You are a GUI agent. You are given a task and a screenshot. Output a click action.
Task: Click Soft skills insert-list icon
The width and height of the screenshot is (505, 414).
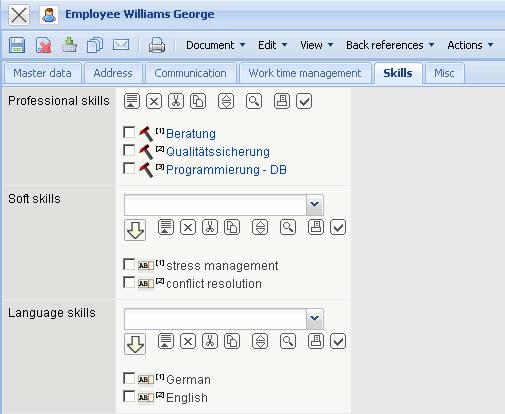(166, 227)
